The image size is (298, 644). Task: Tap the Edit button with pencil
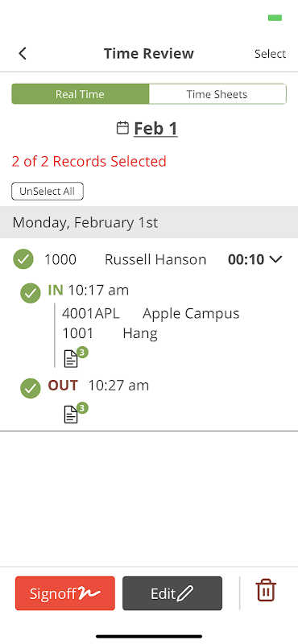172,593
